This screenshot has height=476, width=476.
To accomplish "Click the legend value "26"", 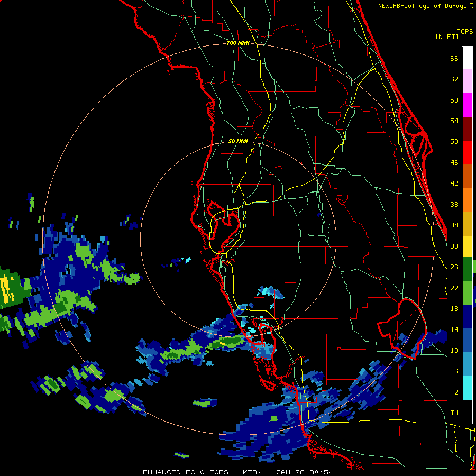I will click(x=454, y=267).
